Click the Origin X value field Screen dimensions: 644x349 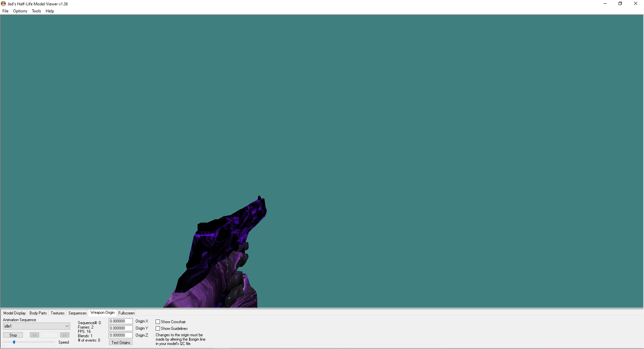click(x=121, y=321)
